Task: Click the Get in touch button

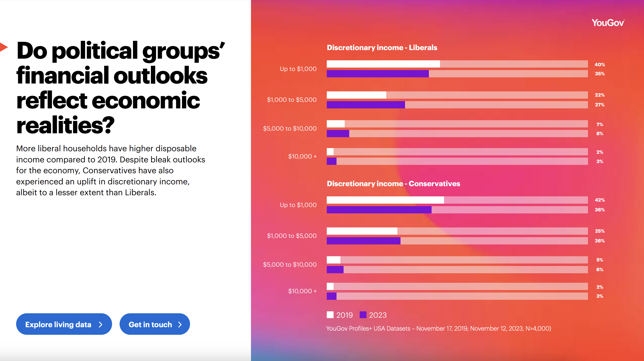Action: [155, 324]
